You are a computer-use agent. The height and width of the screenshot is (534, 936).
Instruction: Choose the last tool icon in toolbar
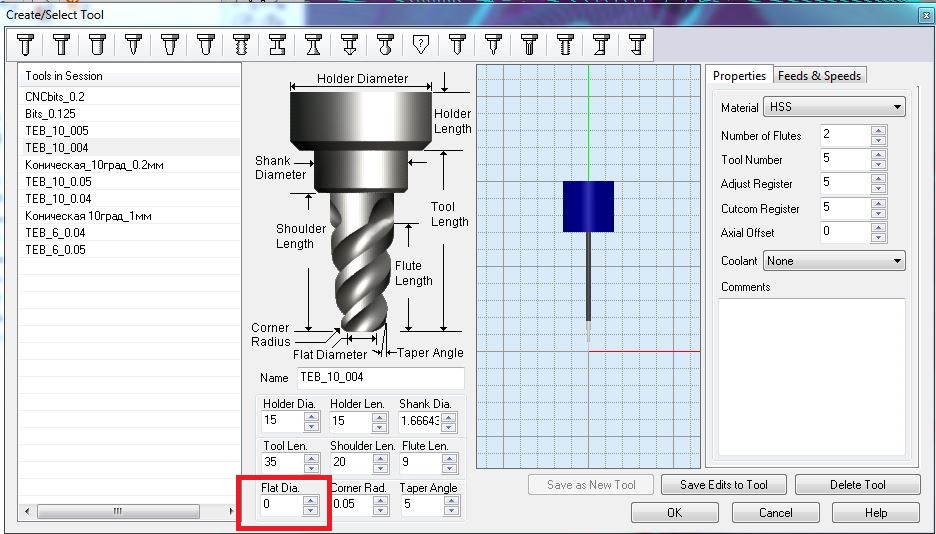tap(636, 44)
